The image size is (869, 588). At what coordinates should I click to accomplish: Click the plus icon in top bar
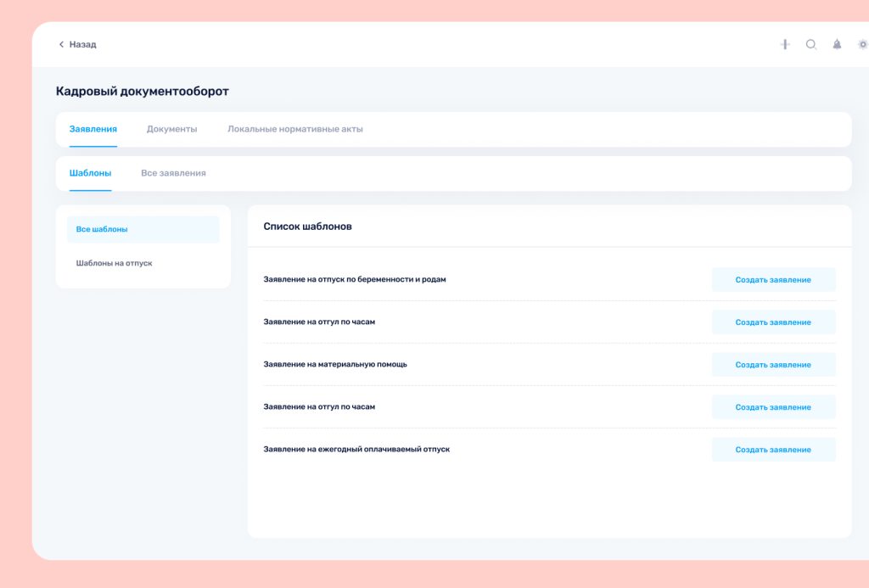[785, 44]
